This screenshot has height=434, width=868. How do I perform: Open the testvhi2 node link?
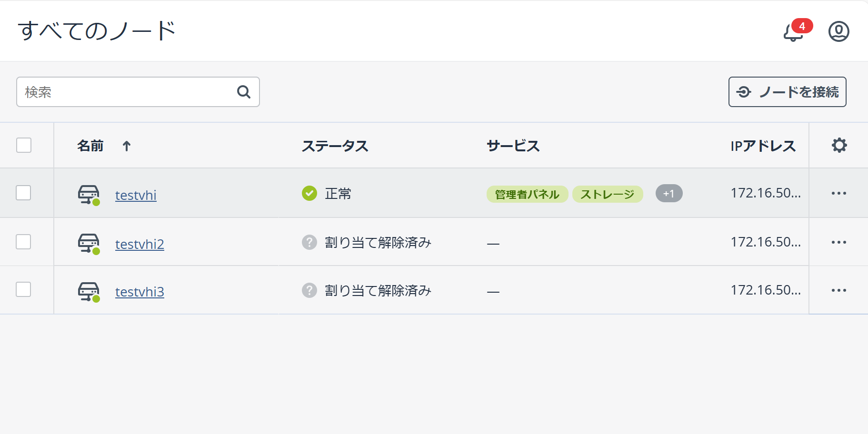(x=140, y=244)
